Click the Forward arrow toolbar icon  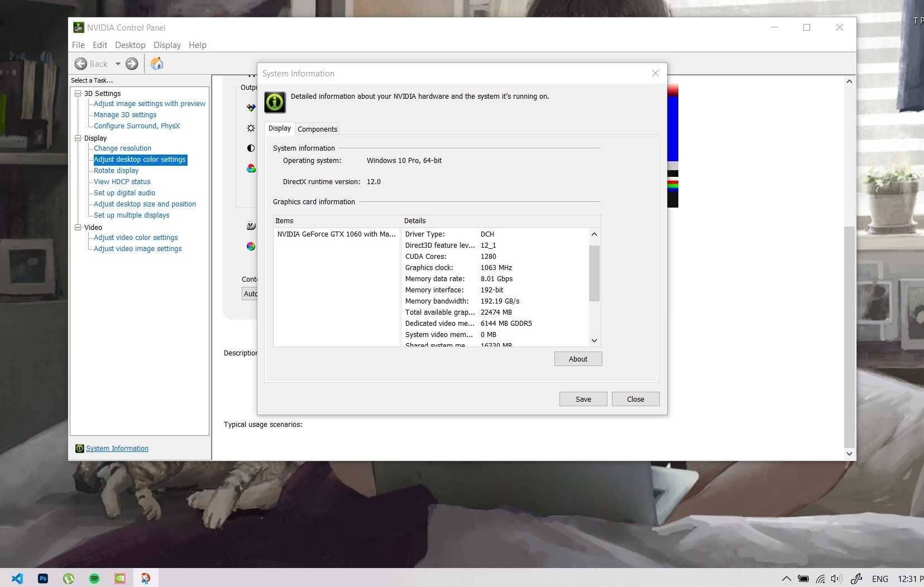click(x=132, y=64)
